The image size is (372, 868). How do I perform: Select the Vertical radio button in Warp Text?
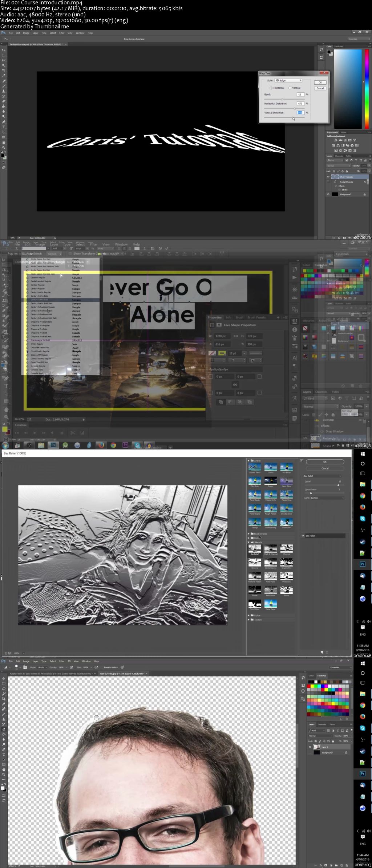point(290,88)
